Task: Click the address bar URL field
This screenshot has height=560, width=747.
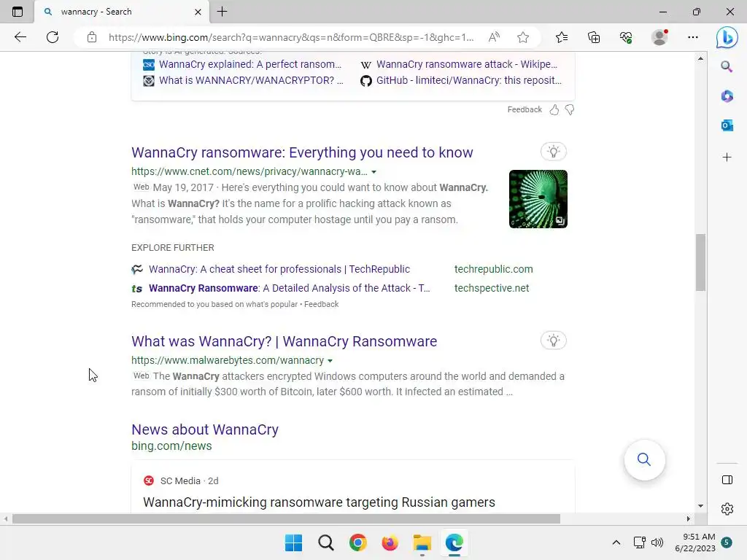Action: click(291, 37)
